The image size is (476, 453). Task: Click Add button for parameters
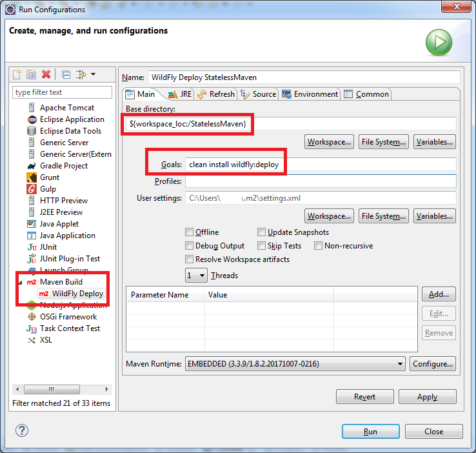[x=439, y=294]
